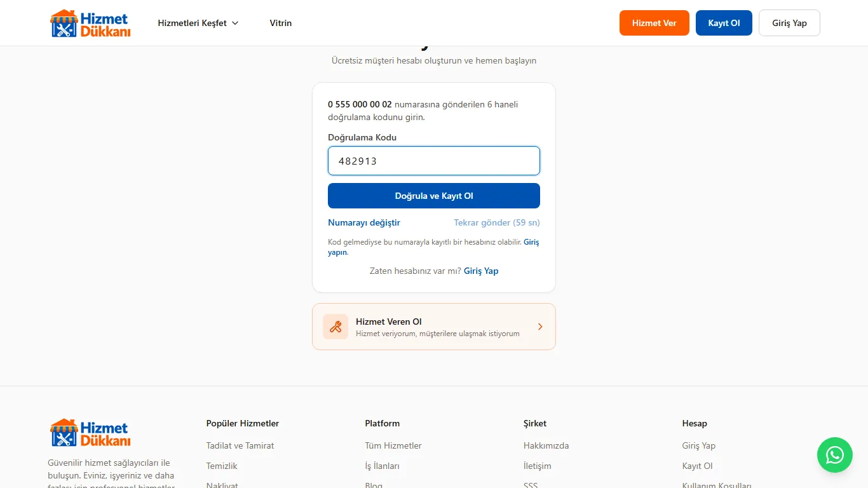The height and width of the screenshot is (488, 868).
Task: Open Tadilat ve Tamirat footer link
Action: [x=240, y=445]
